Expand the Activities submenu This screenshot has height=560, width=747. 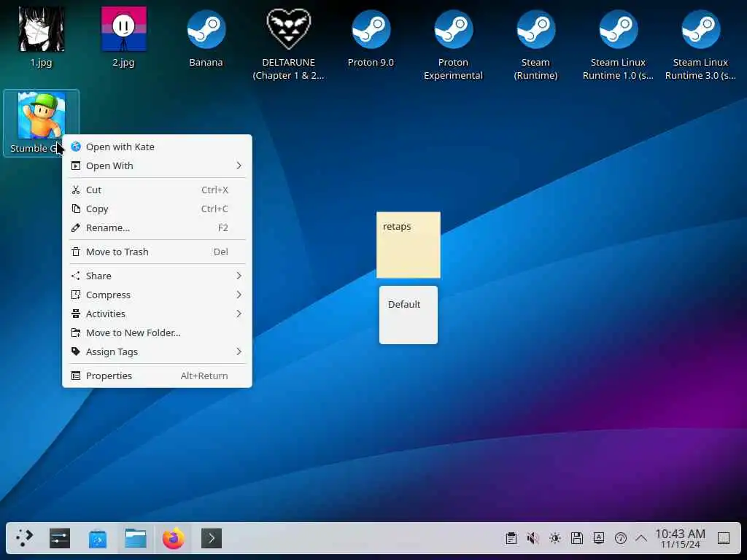click(158, 314)
